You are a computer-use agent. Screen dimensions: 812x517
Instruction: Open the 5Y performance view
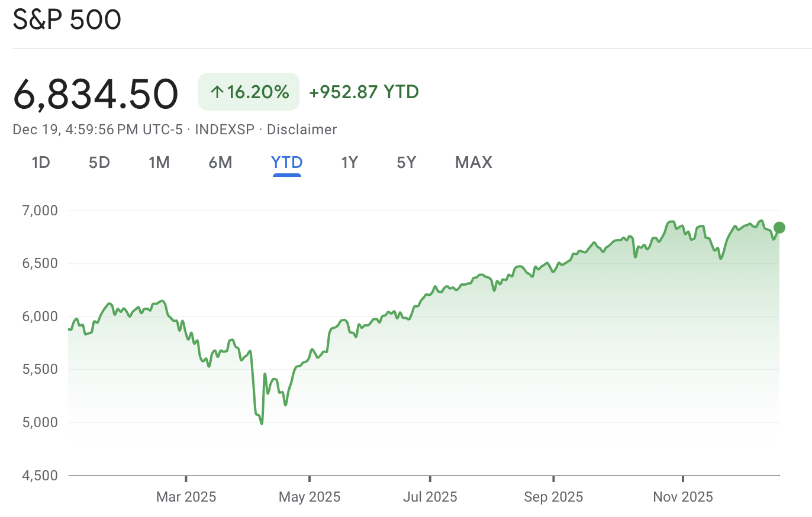click(x=406, y=162)
